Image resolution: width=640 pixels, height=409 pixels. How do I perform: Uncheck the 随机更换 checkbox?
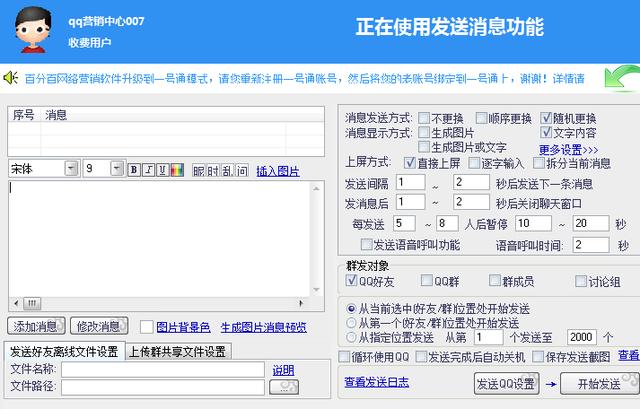click(547, 118)
